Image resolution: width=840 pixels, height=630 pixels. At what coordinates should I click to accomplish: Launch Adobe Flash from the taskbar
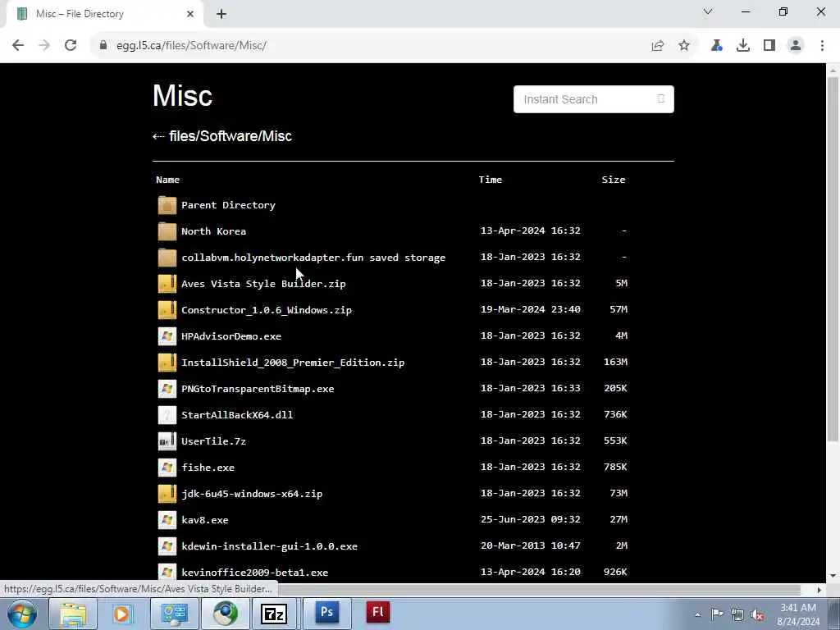[377, 614]
